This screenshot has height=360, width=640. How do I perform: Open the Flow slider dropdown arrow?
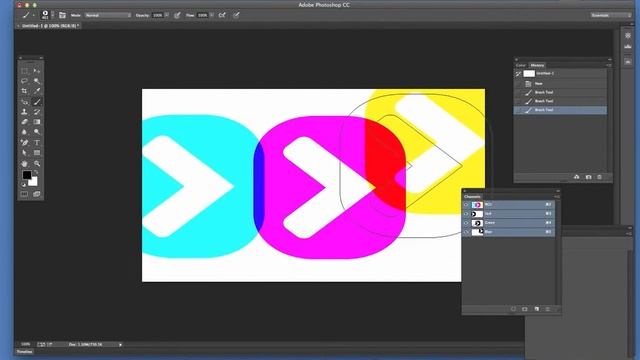tap(211, 15)
